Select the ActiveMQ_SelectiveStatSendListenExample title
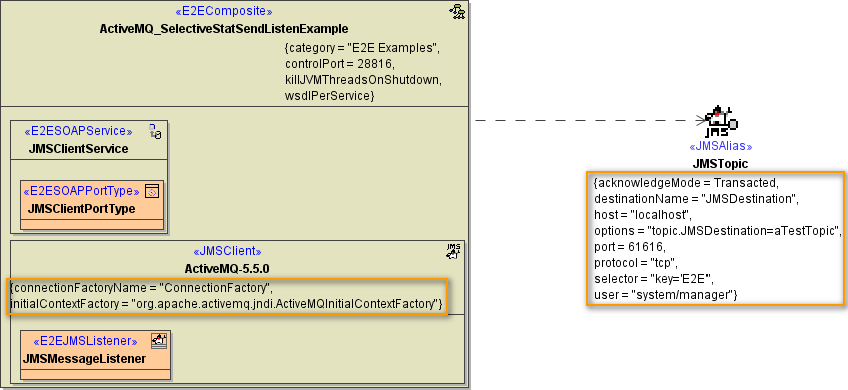Image resolution: width=848 pixels, height=390 pixels. [224, 28]
